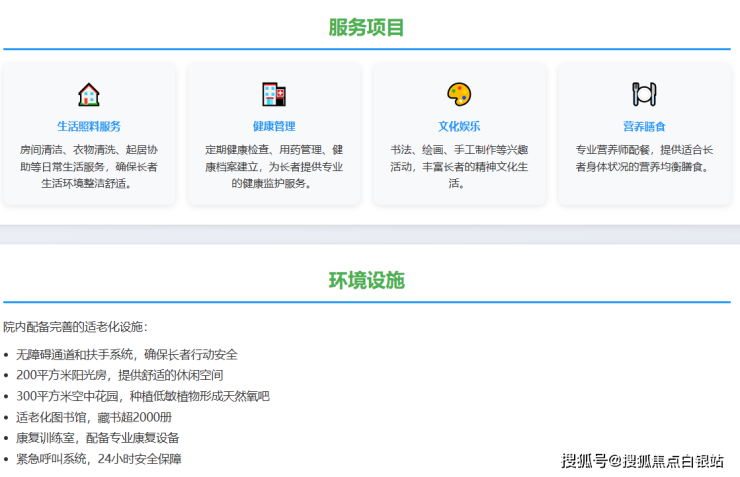
Task: Click the plate and cutlery icon for 营养膳食
Action: (x=644, y=95)
